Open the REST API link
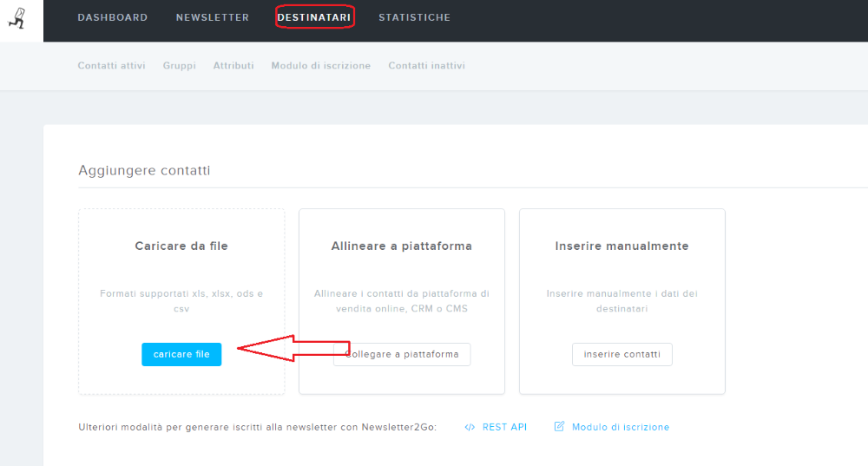868x466 pixels. coord(504,427)
